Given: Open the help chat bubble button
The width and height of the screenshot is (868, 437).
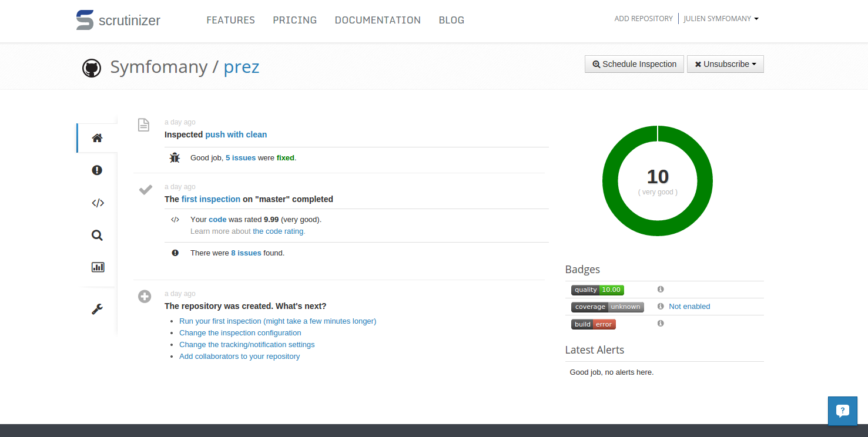Looking at the screenshot, I should tap(842, 411).
